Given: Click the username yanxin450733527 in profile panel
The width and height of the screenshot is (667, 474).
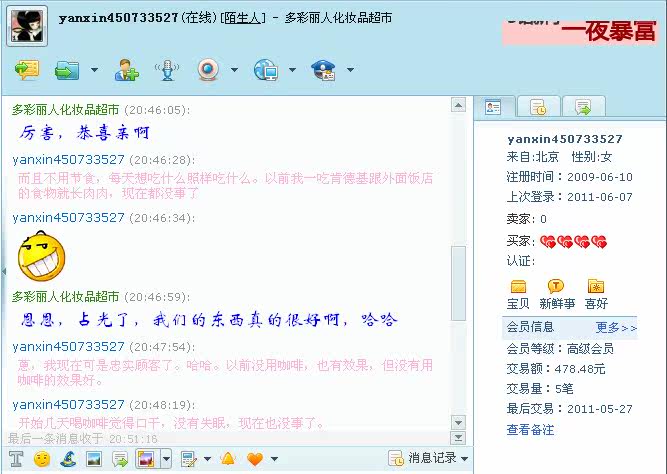Looking at the screenshot, I should click(x=564, y=139).
